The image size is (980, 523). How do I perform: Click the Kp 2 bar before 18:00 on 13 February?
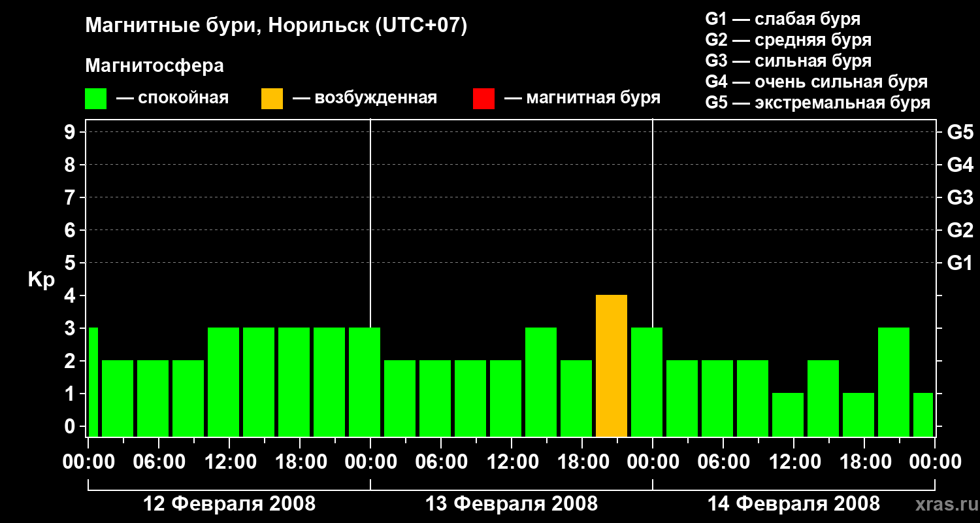click(576, 399)
